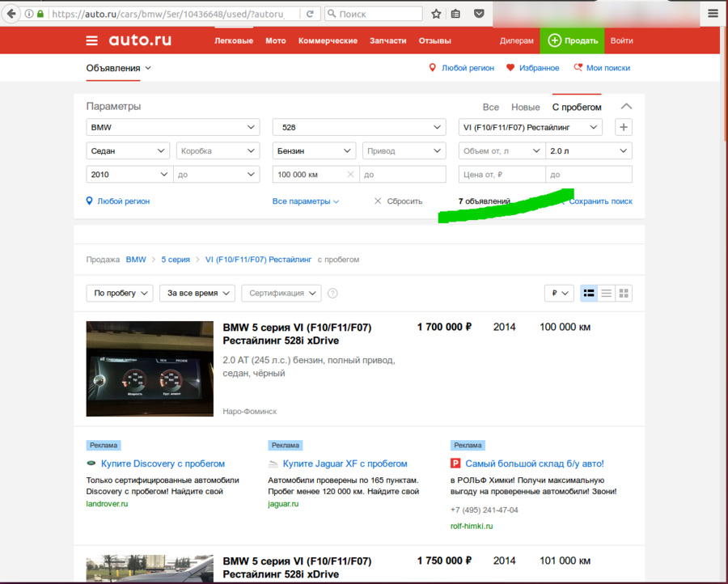
Task: Click the auto.ru logo
Action: click(140, 40)
